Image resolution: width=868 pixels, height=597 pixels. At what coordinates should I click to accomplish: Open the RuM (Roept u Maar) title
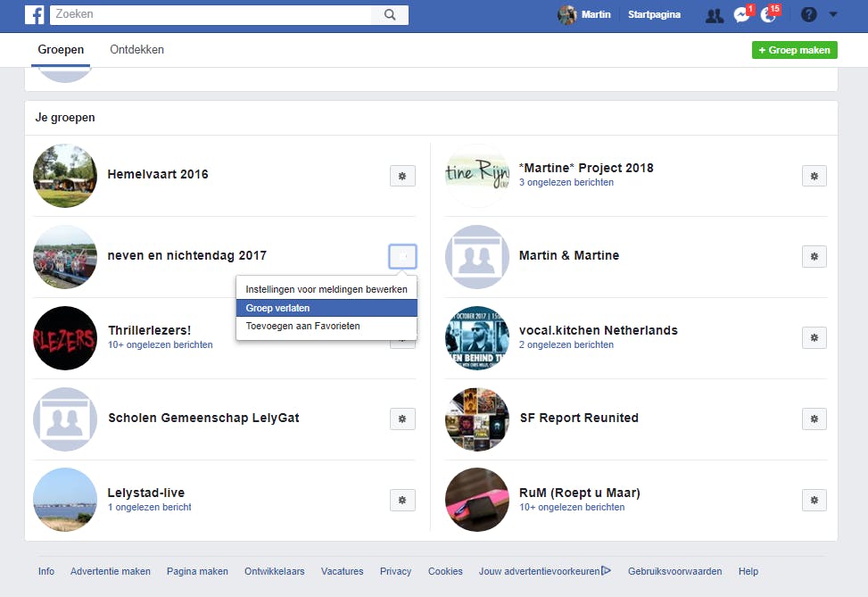580,493
